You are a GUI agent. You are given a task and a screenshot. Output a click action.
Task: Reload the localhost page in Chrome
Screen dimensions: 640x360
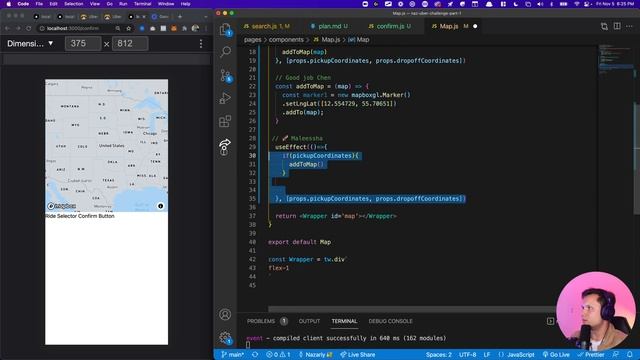pyautogui.click(x=29, y=29)
